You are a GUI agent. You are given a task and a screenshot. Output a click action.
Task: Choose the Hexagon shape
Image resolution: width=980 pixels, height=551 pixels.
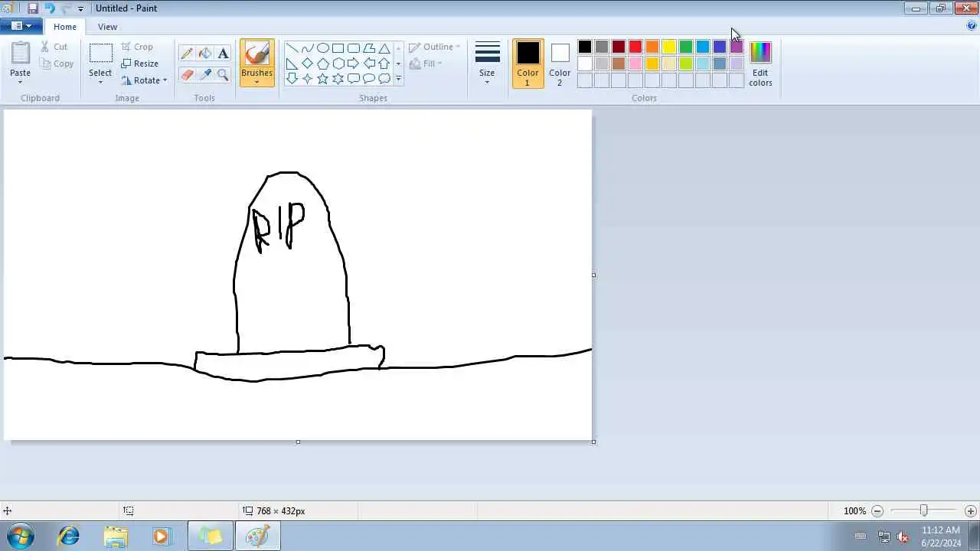pyautogui.click(x=338, y=64)
